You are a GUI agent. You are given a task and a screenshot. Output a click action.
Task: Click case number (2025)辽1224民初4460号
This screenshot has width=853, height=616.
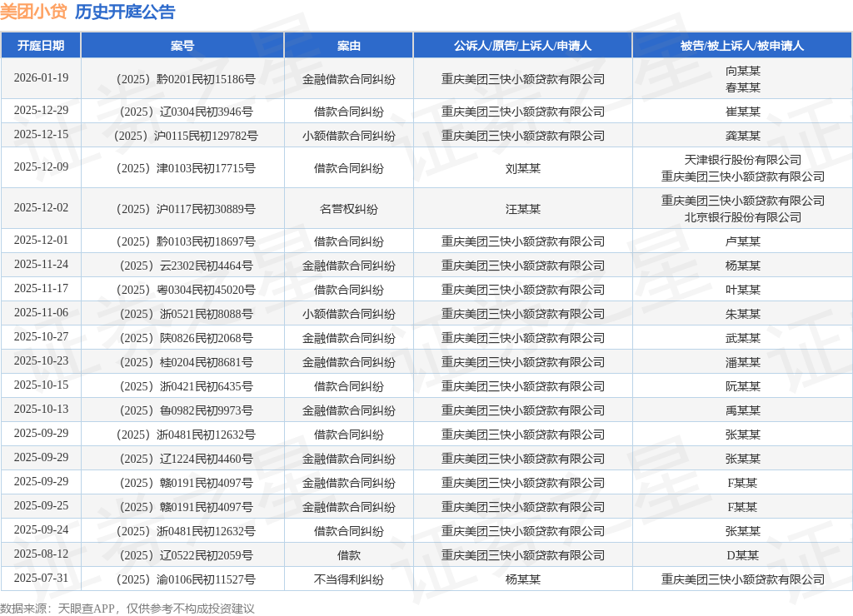[186, 459]
